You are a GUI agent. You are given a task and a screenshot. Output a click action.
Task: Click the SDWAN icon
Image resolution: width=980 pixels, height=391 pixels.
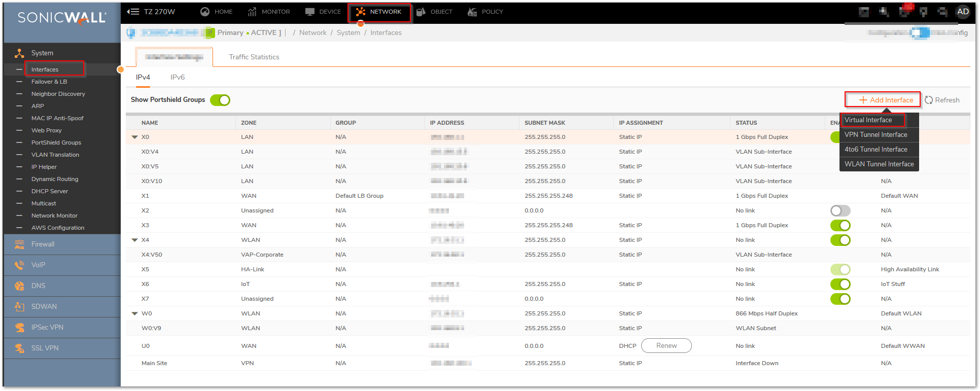(x=19, y=307)
